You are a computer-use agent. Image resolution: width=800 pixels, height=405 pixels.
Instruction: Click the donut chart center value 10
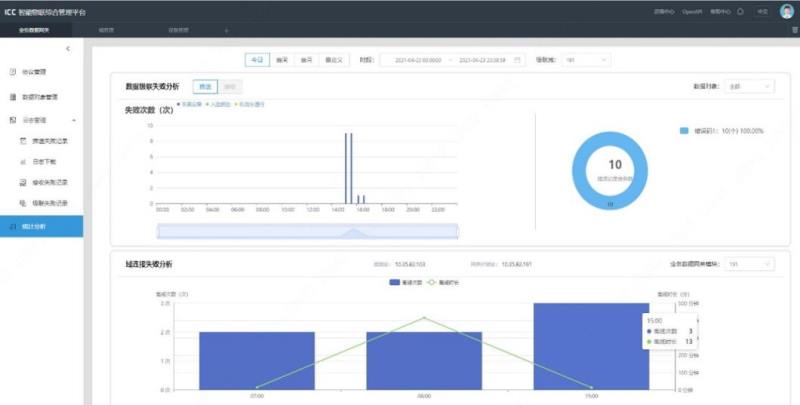(x=615, y=164)
